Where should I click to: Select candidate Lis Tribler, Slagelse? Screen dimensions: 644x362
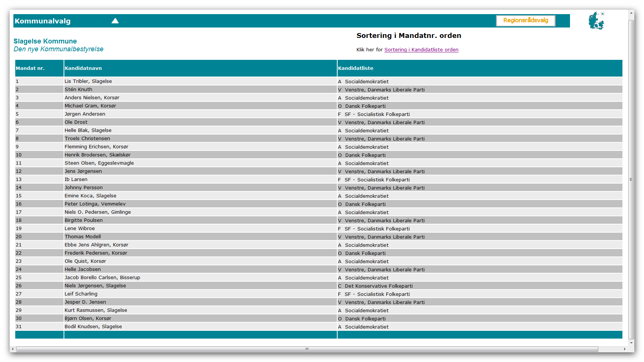coord(88,81)
